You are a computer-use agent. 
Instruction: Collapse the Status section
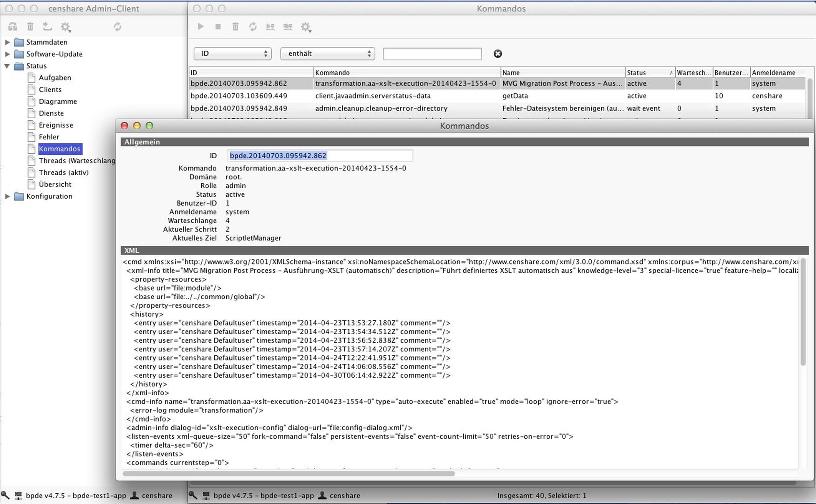(x=7, y=66)
